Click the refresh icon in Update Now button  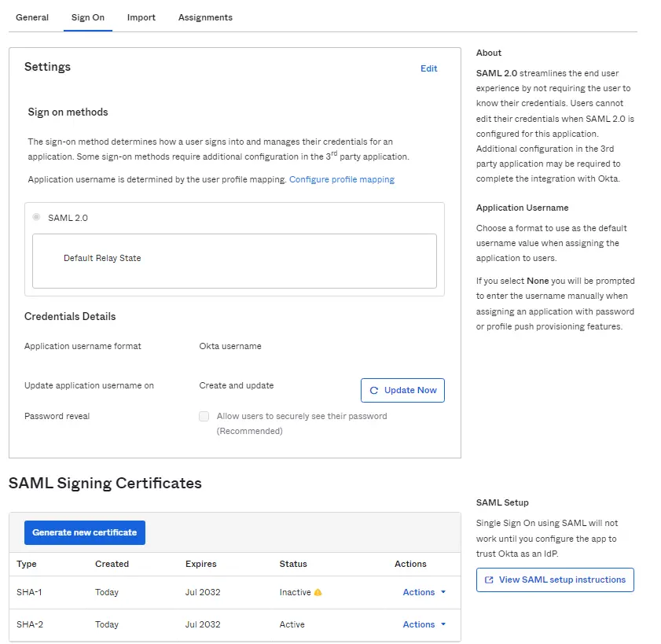click(374, 390)
